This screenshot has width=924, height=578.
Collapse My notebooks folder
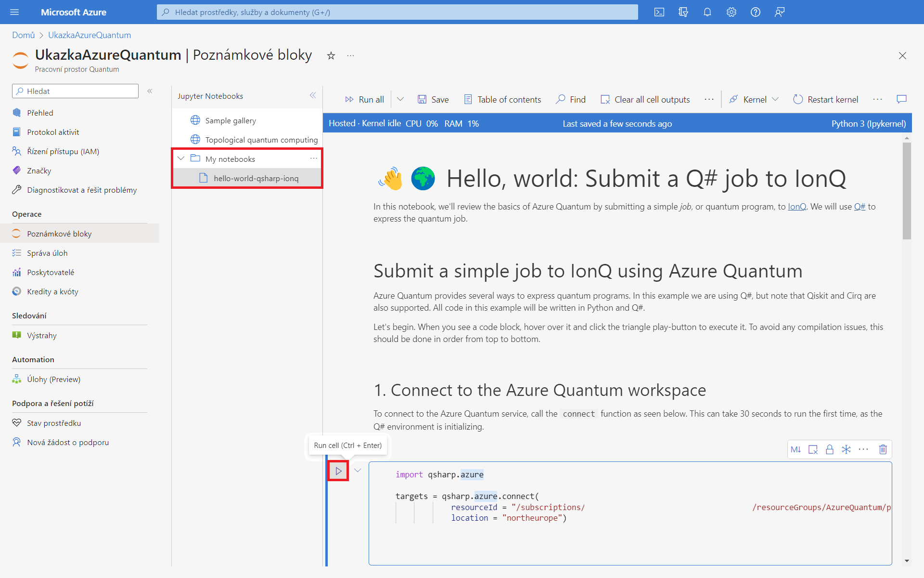tap(181, 158)
